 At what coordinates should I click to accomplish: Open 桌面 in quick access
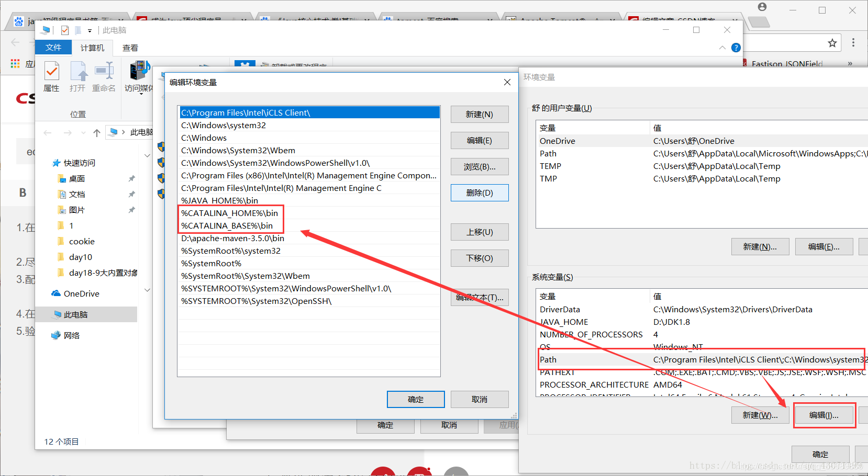[x=77, y=179]
